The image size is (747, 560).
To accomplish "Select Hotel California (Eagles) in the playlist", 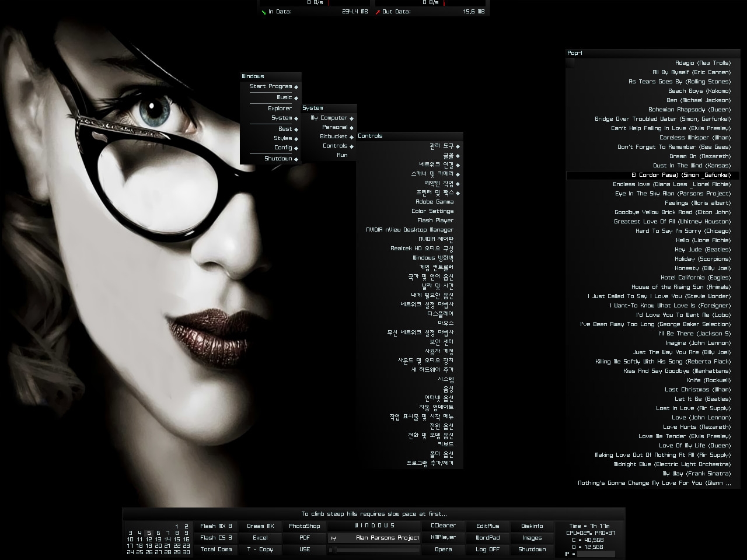I will (x=695, y=278).
